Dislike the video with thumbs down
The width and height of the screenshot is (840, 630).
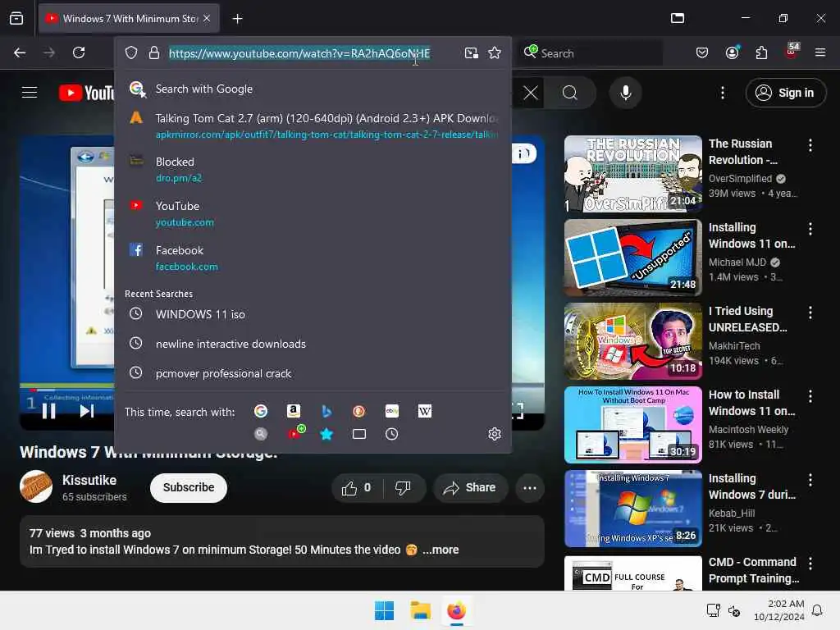pos(402,487)
